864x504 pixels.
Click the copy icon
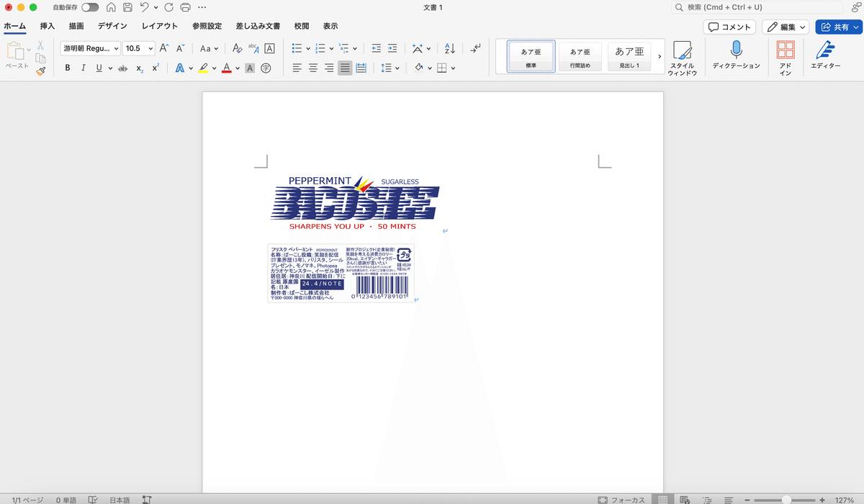tap(40, 58)
